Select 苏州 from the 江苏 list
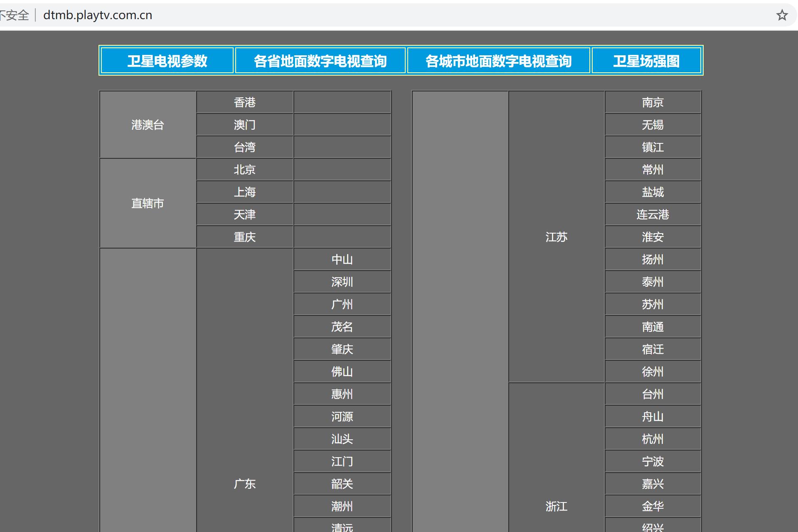The height and width of the screenshot is (532, 798). pyautogui.click(x=653, y=304)
